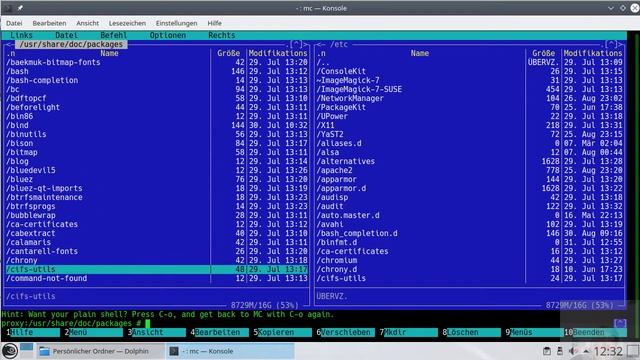Click the F6 Verschieben function key button
640x360 pixels.
coord(347,332)
